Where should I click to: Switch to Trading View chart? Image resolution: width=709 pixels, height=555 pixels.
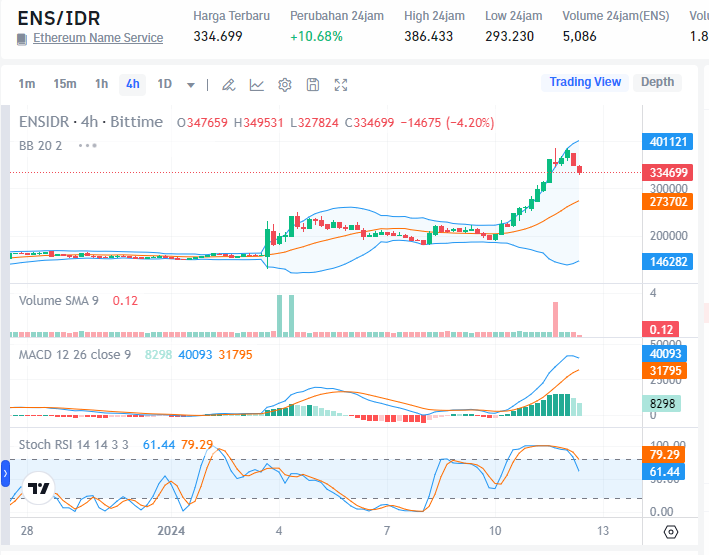[585, 82]
